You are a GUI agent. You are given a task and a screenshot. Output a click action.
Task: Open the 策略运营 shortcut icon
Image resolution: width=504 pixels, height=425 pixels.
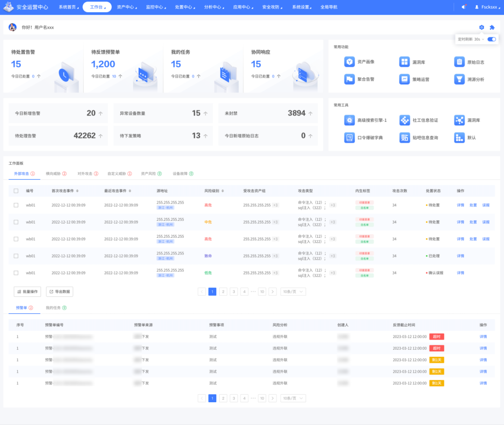[404, 79]
